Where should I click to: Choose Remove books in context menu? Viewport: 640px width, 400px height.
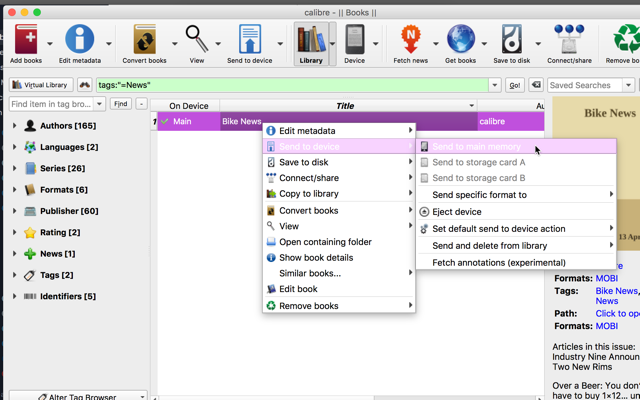click(339, 306)
